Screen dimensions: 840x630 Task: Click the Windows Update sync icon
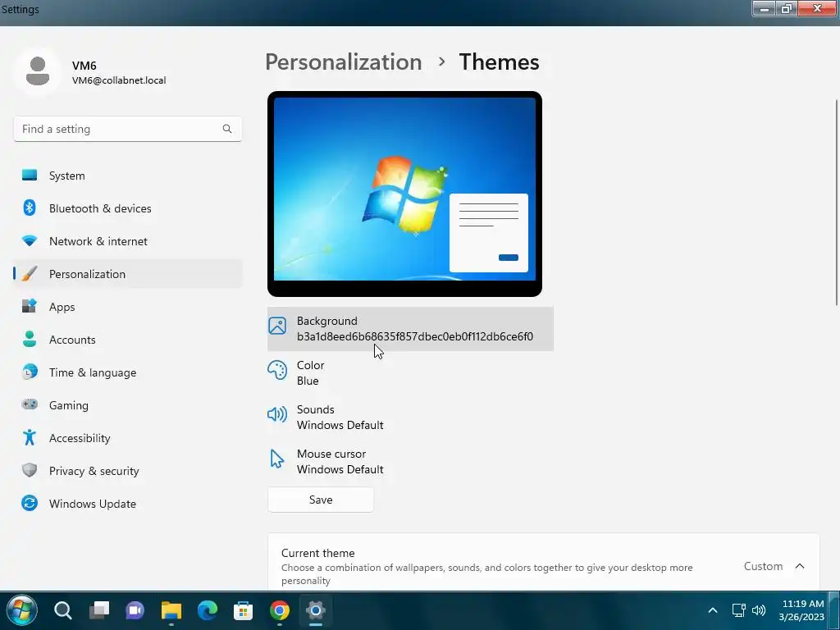[30, 503]
